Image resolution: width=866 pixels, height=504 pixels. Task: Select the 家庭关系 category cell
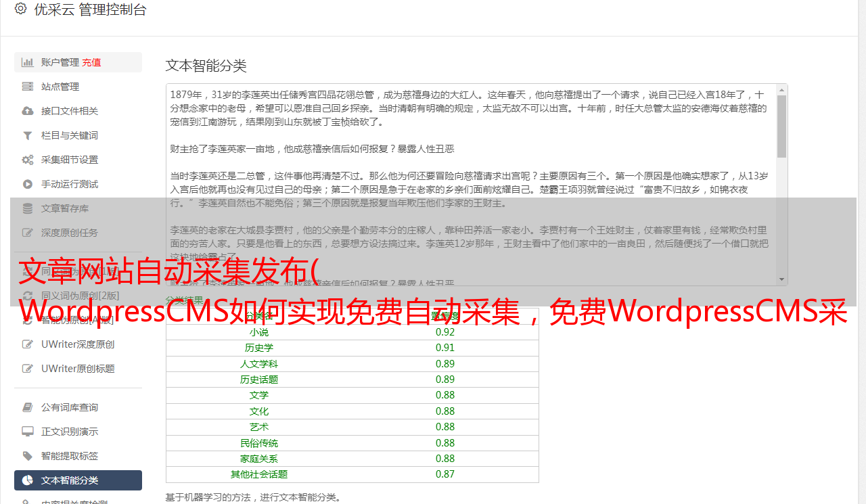pos(259,459)
